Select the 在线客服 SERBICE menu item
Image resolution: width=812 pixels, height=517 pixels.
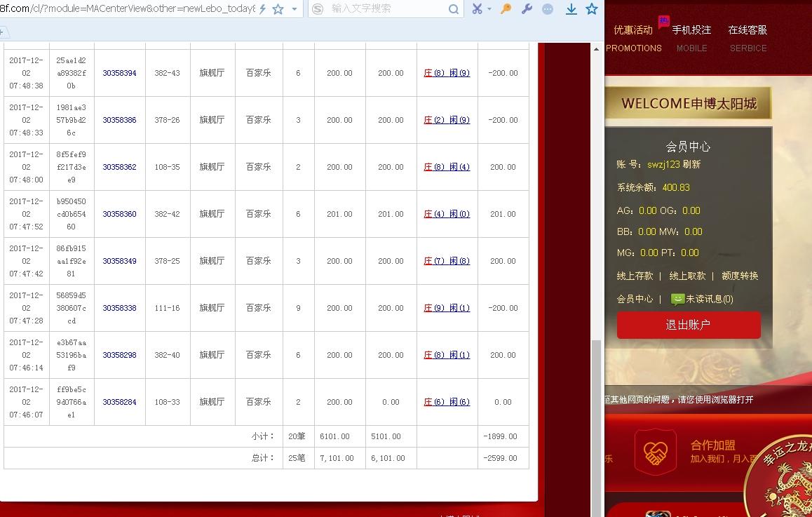(748, 39)
